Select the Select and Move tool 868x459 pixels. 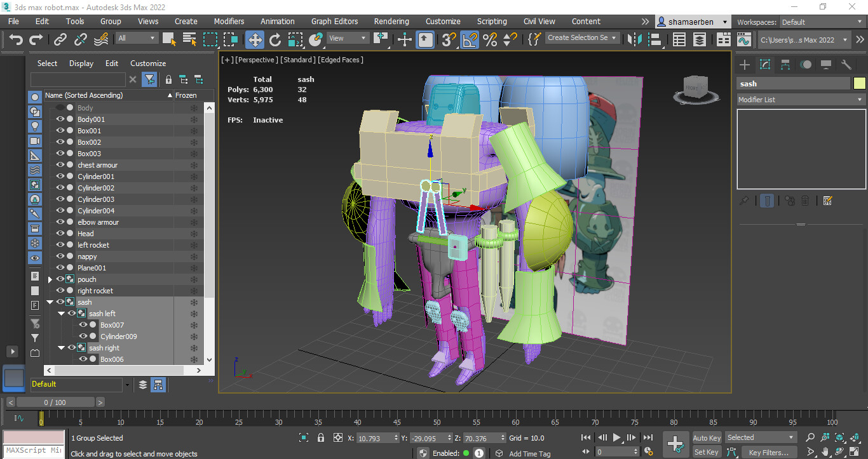coord(254,39)
